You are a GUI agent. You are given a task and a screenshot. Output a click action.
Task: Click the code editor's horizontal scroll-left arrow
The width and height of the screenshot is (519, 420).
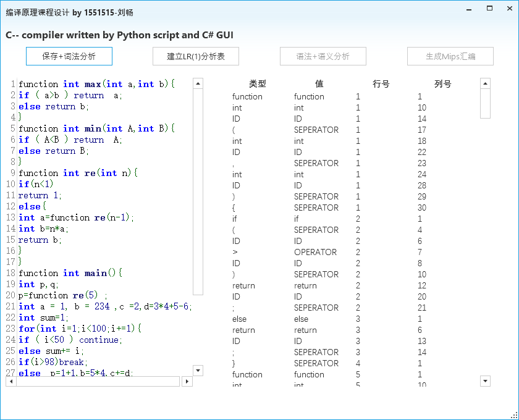pyautogui.click(x=11, y=382)
